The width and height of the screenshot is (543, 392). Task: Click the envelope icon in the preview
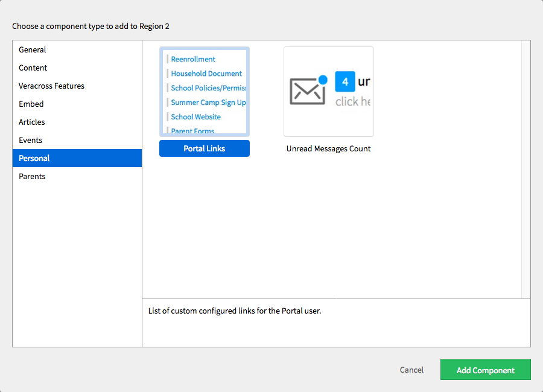308,90
